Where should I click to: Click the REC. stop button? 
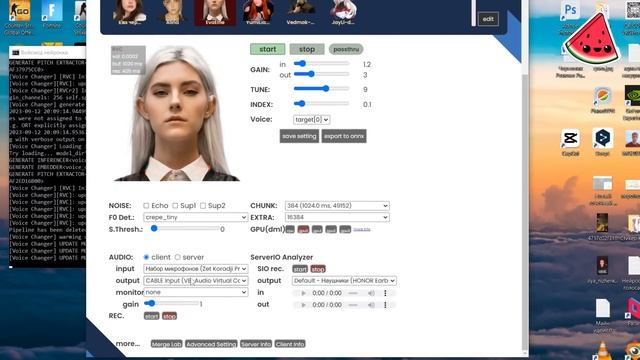169,316
